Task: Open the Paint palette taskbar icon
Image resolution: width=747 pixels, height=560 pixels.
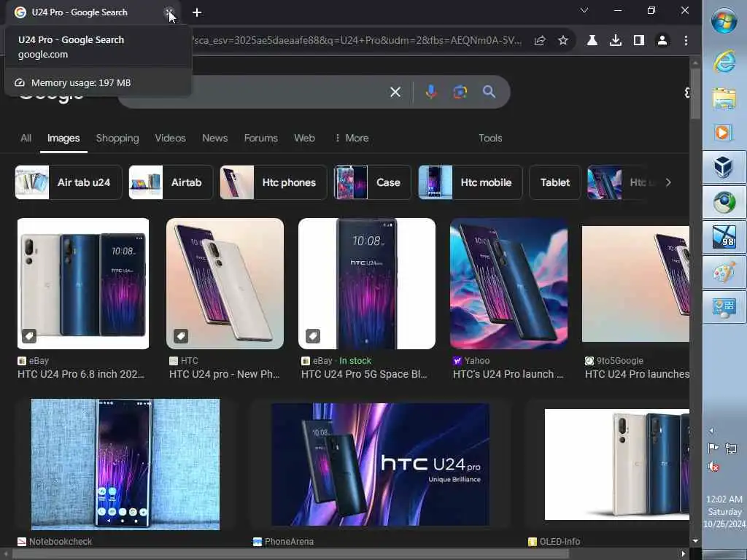Action: click(x=724, y=273)
